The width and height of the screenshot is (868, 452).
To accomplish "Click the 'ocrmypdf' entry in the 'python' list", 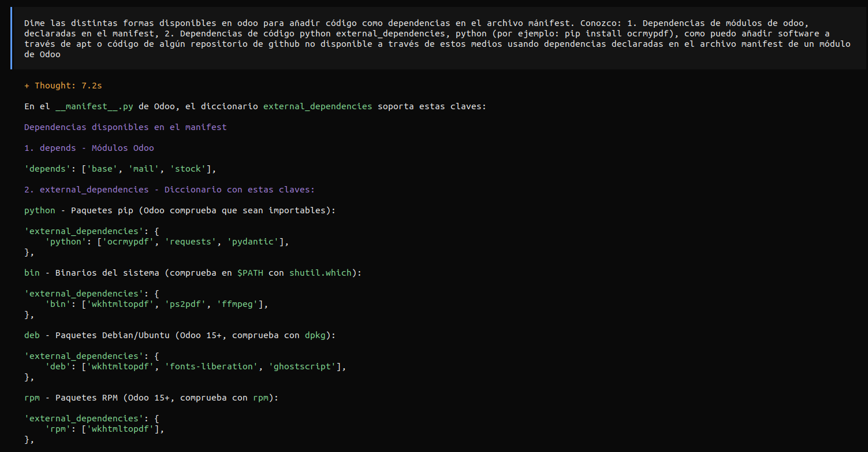I will pos(128,242).
